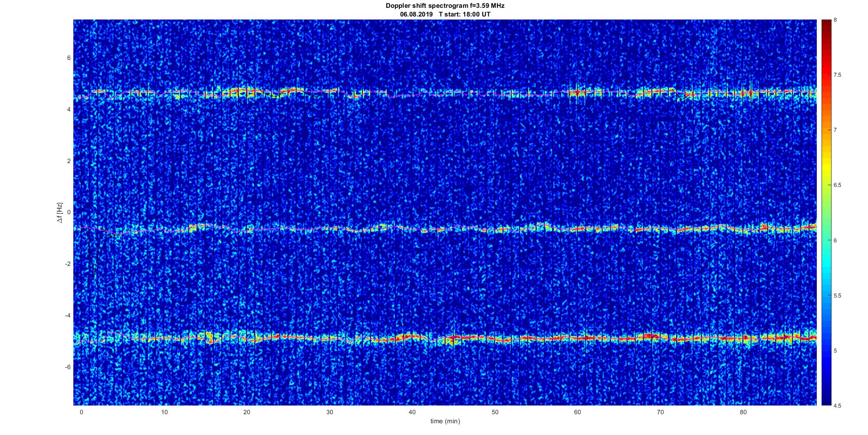Click colorbar tick label '8'
868x435 pixels.
click(x=835, y=20)
